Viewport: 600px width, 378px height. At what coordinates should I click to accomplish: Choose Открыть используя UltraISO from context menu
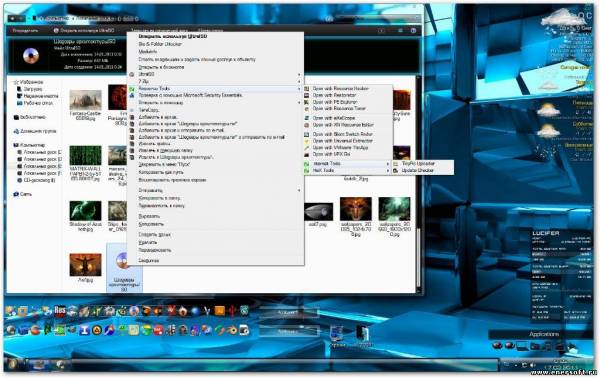[173, 36]
